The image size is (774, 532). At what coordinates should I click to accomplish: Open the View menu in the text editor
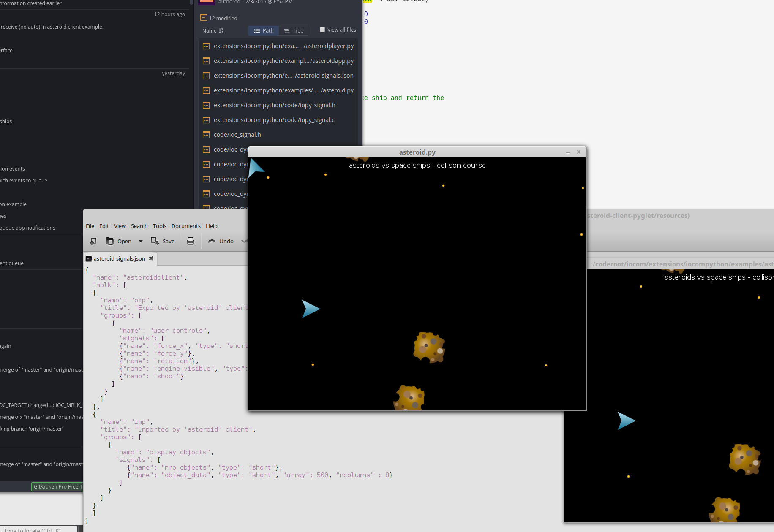(x=120, y=226)
